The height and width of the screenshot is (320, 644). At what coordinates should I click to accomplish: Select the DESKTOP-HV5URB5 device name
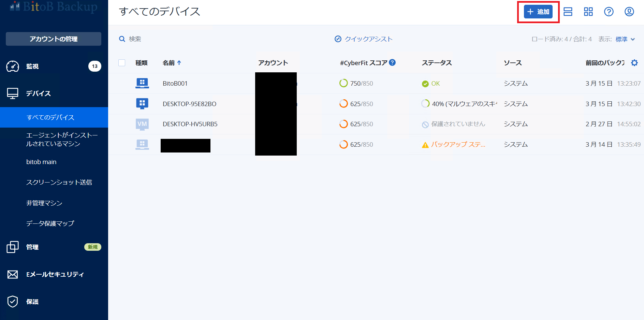190,124
